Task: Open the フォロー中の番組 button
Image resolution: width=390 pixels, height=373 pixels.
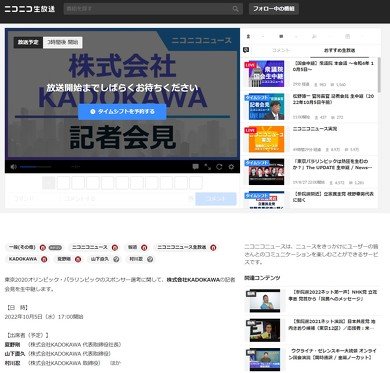Action: pos(274,9)
